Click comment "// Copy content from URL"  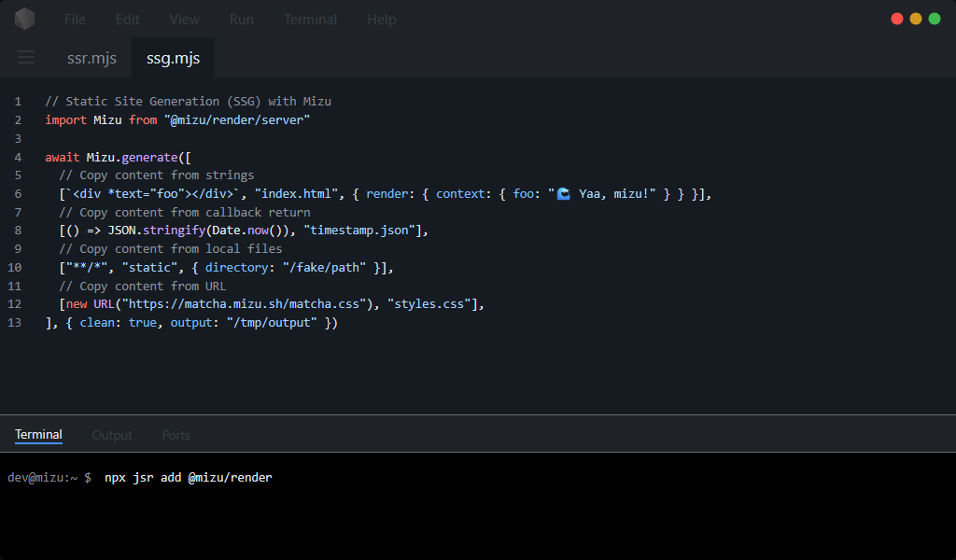point(143,286)
